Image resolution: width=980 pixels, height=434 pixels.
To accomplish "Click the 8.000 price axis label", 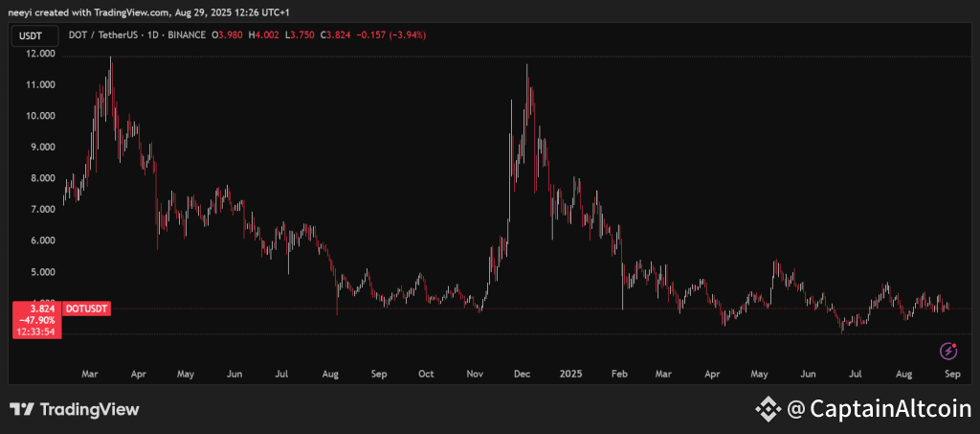I will pyautogui.click(x=43, y=178).
